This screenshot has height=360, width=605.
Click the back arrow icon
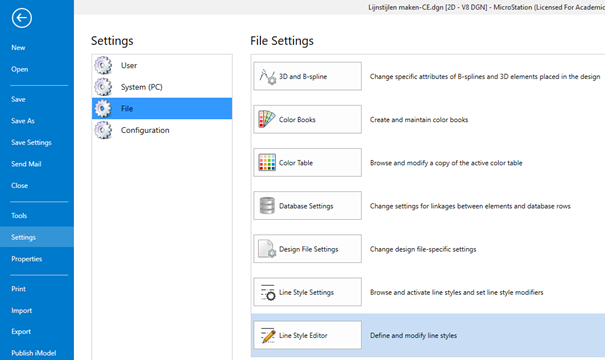point(22,18)
